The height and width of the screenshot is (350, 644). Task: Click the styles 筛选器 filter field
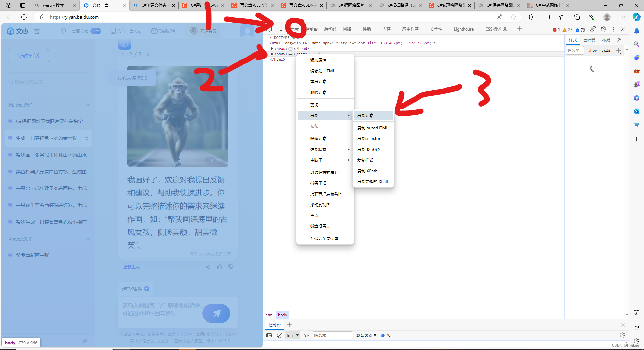tap(575, 51)
